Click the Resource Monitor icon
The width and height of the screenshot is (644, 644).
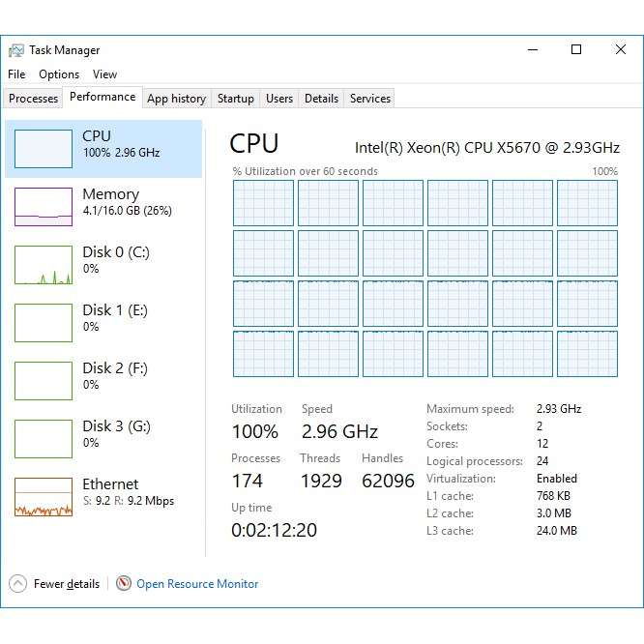(x=124, y=583)
